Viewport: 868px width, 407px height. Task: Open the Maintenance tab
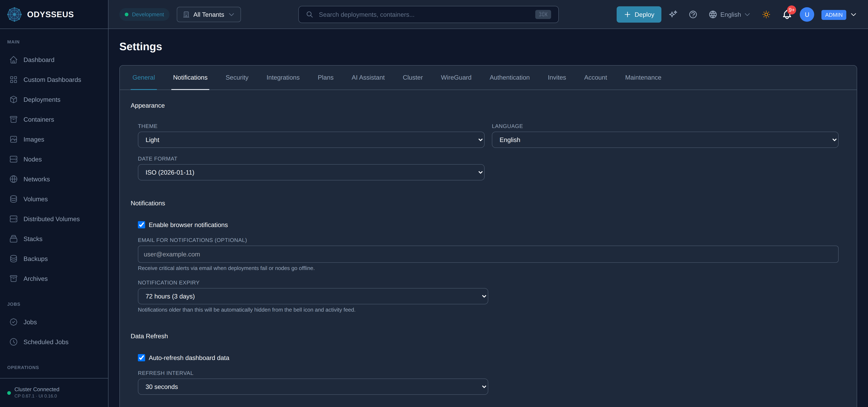tap(643, 78)
